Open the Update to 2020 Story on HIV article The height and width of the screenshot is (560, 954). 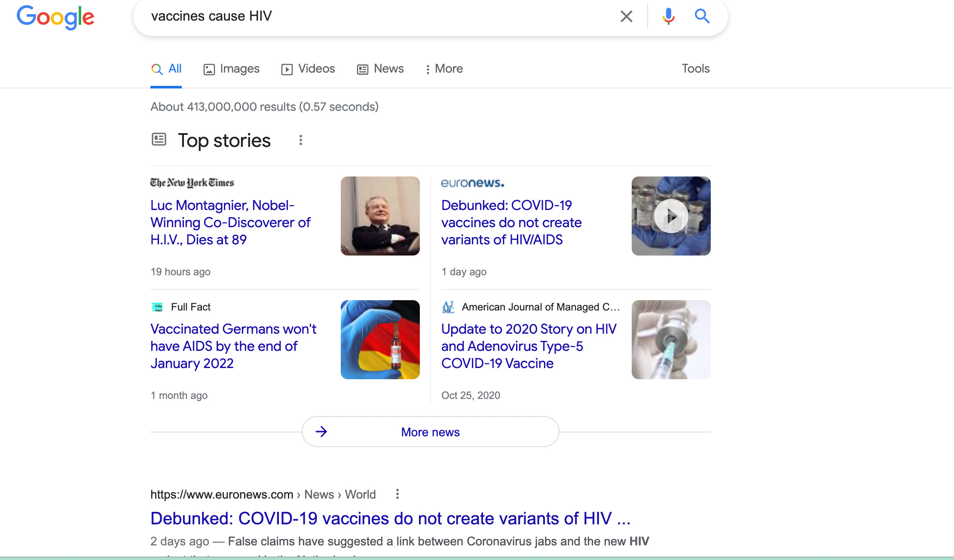[529, 346]
